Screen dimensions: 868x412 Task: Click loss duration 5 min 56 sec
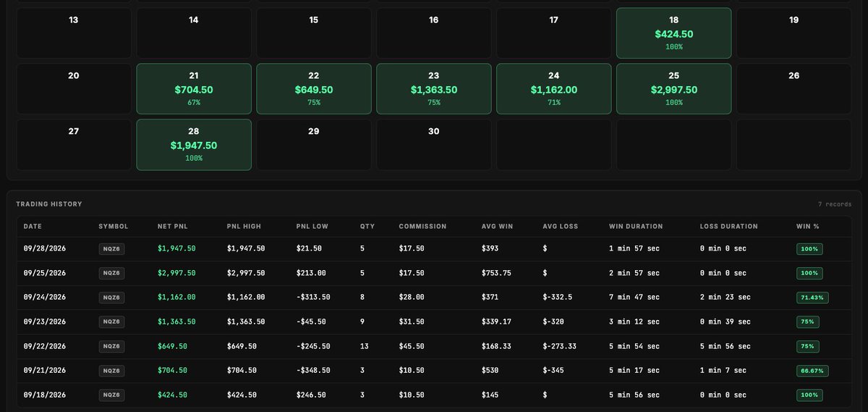pyautogui.click(x=726, y=346)
